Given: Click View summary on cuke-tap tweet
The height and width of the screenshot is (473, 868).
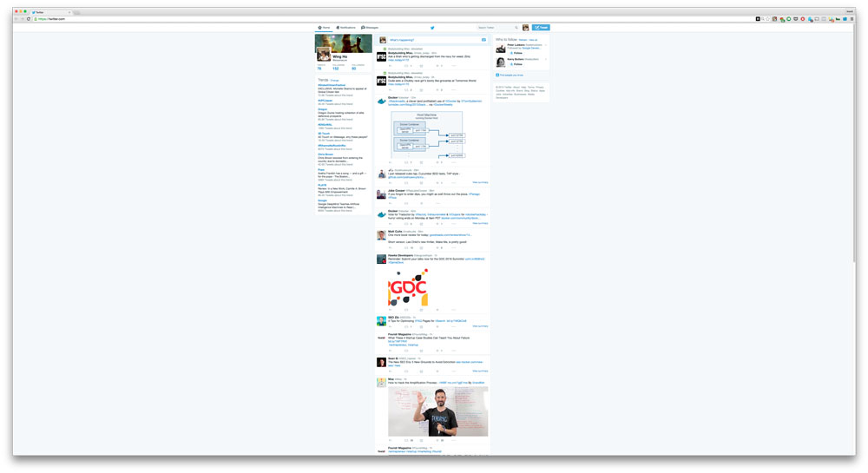Looking at the screenshot, I should point(480,182).
